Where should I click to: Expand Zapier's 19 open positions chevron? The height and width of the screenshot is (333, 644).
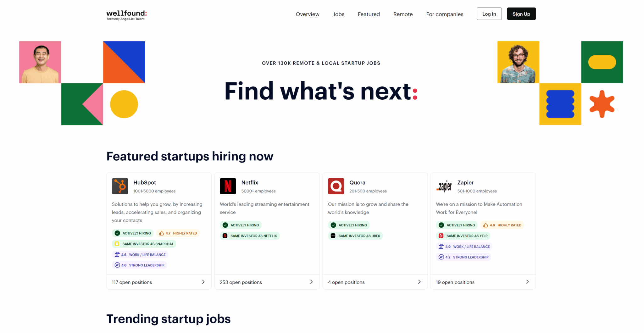point(527,282)
